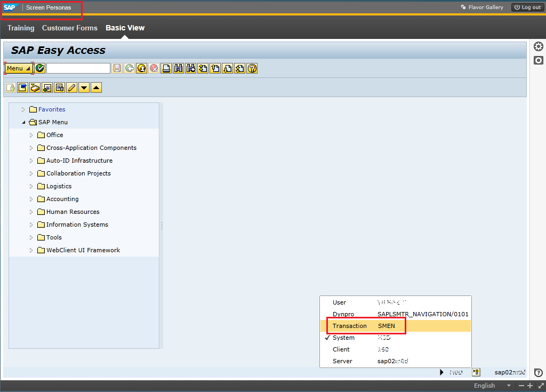
Task: Click the yellow Exit up-arrow icon
Action: pyautogui.click(x=142, y=68)
